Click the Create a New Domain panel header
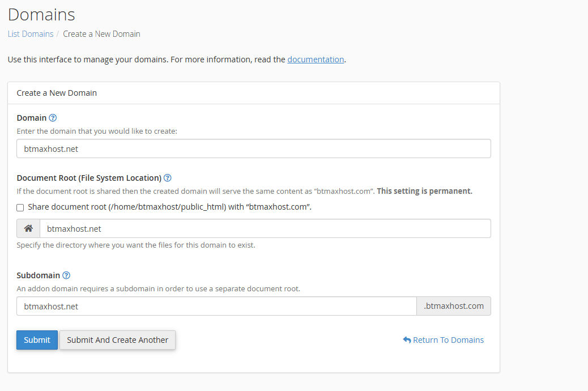This screenshot has height=391, width=588. pos(57,93)
